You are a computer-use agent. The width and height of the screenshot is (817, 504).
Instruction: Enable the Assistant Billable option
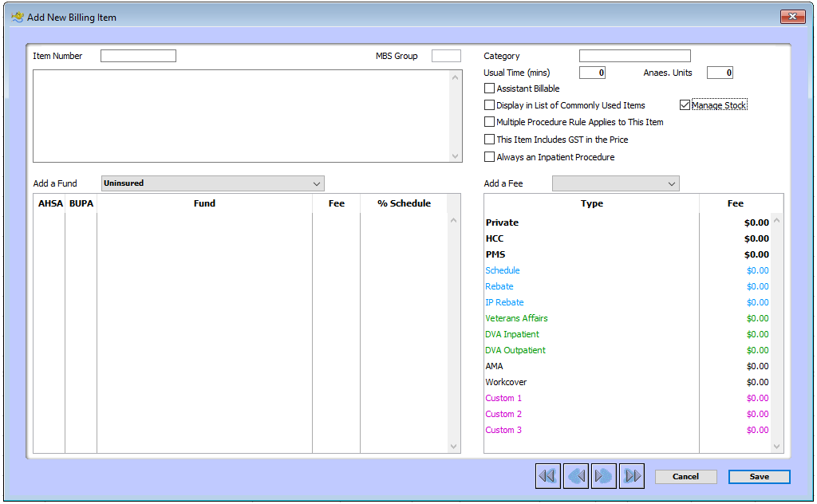click(489, 88)
